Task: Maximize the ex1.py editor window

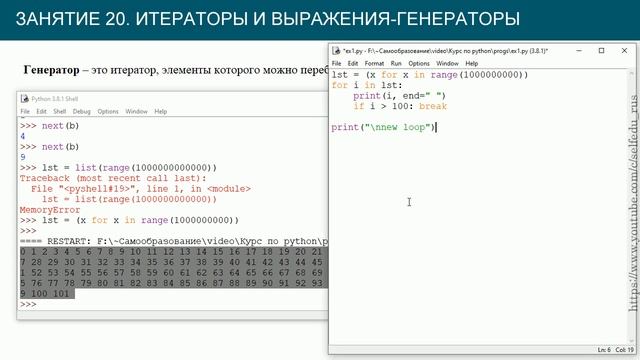Action: coord(601,51)
